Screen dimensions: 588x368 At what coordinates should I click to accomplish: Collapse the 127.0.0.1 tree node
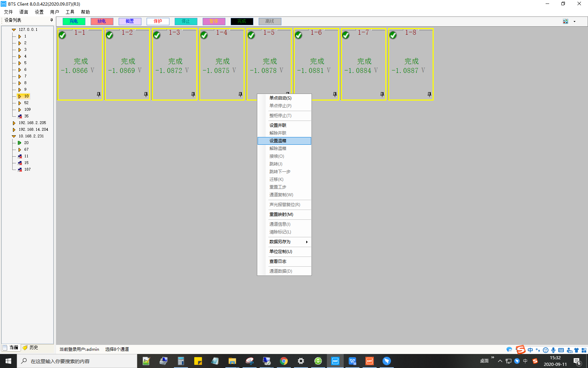(x=14, y=30)
